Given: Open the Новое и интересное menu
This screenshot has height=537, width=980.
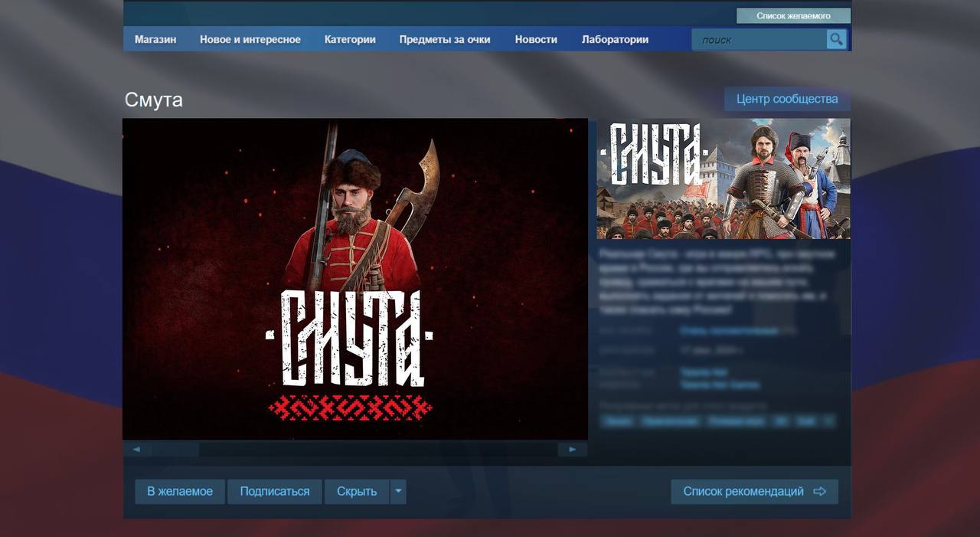Looking at the screenshot, I should (x=250, y=39).
